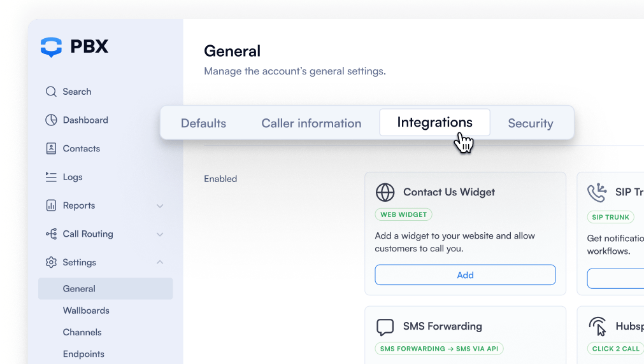Open the Caller information tab
644x364 pixels.
click(311, 123)
